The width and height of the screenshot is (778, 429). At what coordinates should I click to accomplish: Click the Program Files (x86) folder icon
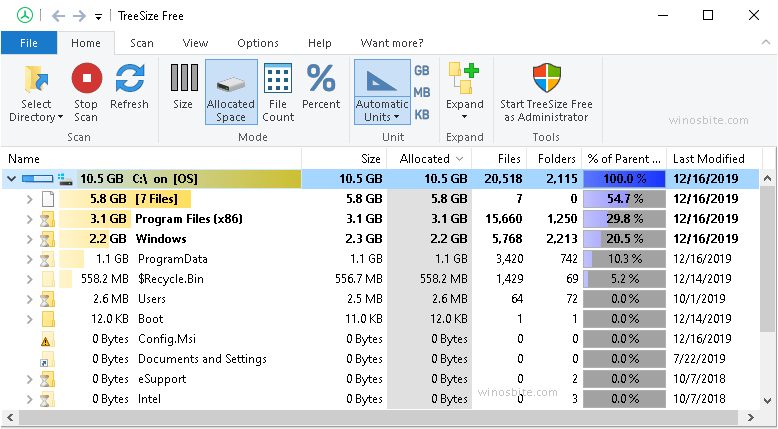(x=48, y=219)
